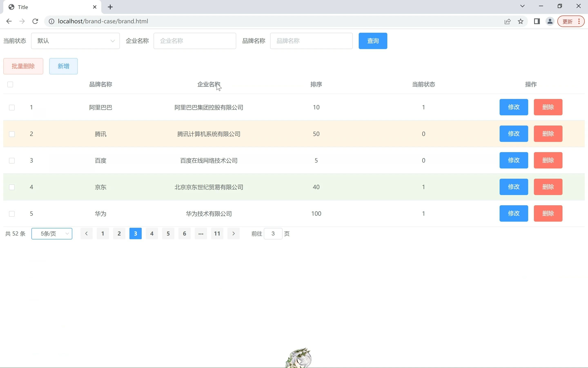
Task: Click the 新增 add button
Action: click(63, 66)
